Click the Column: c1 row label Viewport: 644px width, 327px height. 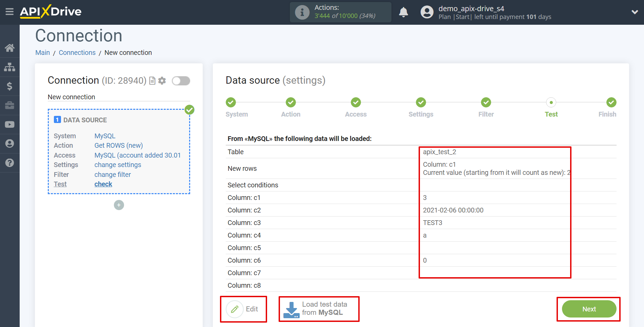point(244,198)
